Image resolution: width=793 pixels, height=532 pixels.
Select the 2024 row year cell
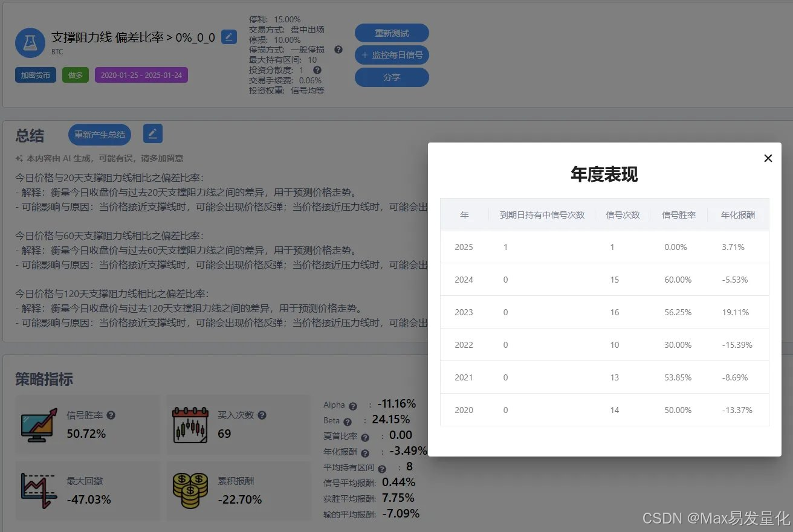[x=464, y=280]
